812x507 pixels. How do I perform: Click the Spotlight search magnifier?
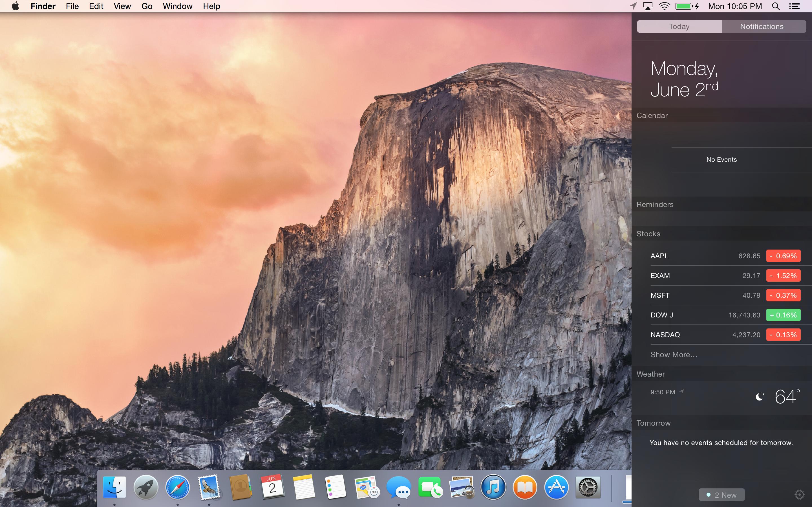click(776, 6)
